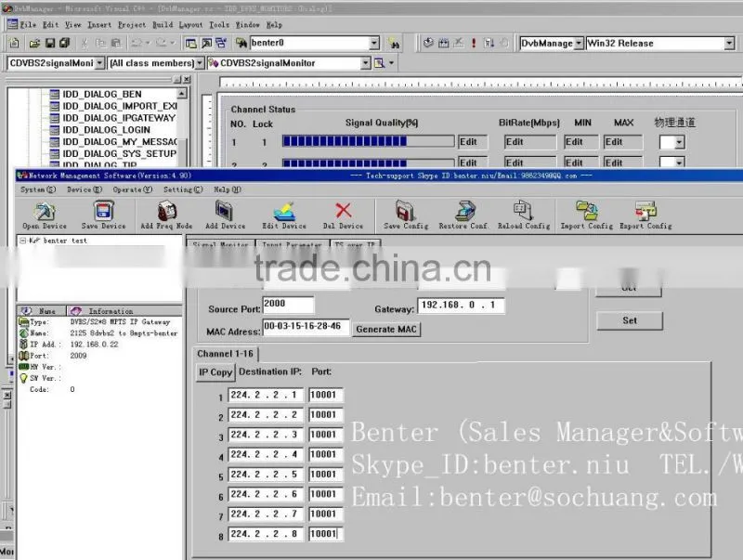Open the File menu in Visual C++

click(28, 25)
